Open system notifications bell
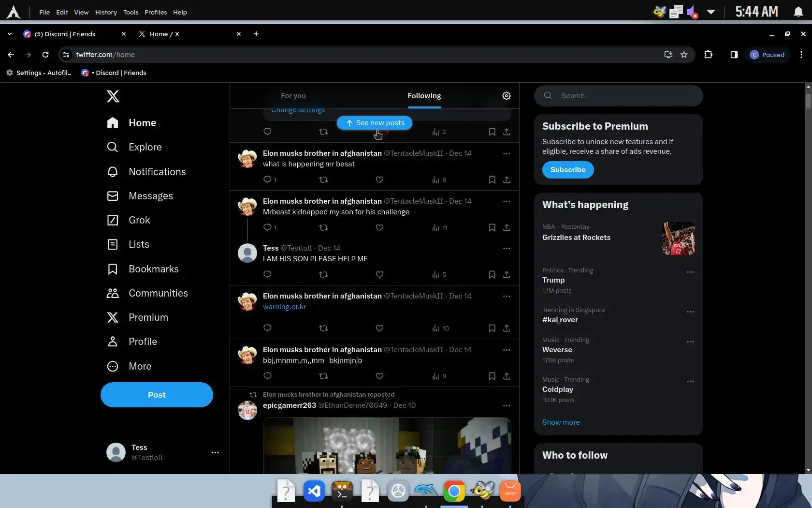812x508 pixels. [x=798, y=12]
